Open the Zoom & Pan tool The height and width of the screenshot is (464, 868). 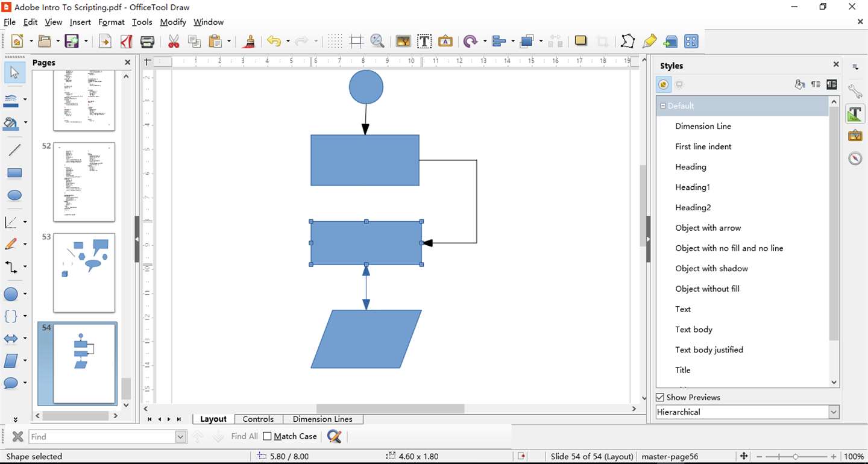point(377,42)
